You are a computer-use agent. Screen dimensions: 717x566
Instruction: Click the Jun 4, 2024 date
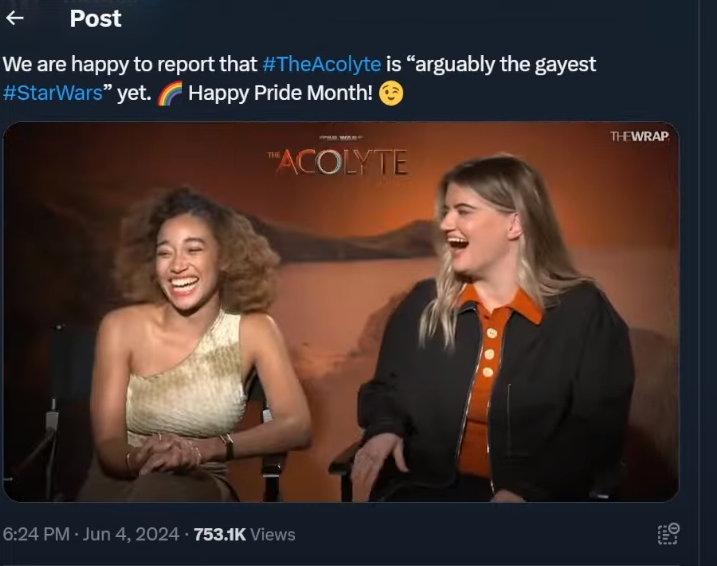coord(131,534)
